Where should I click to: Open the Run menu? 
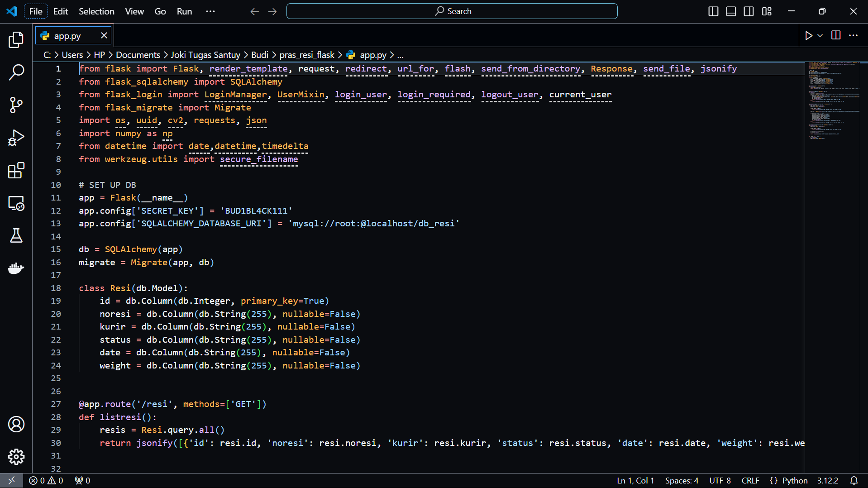[184, 11]
